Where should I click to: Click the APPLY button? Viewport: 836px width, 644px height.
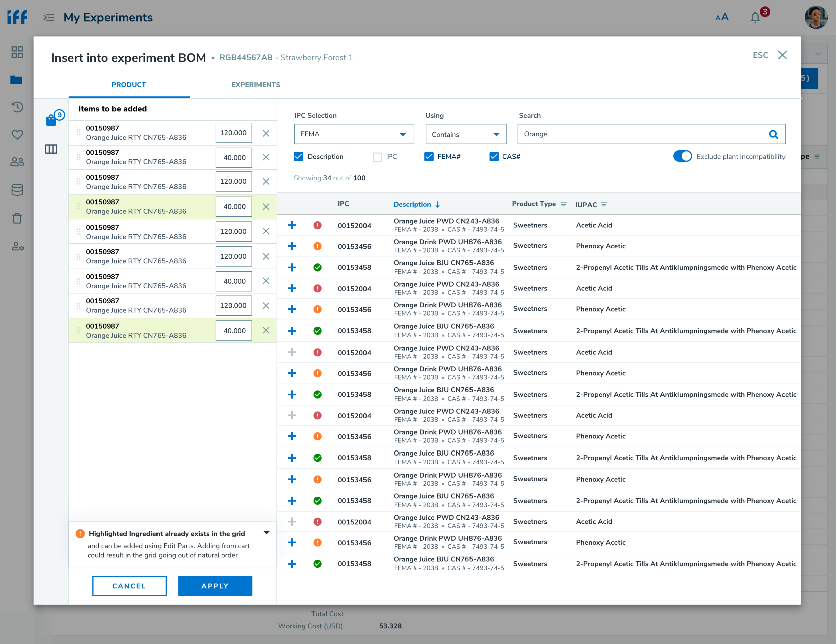click(x=215, y=586)
